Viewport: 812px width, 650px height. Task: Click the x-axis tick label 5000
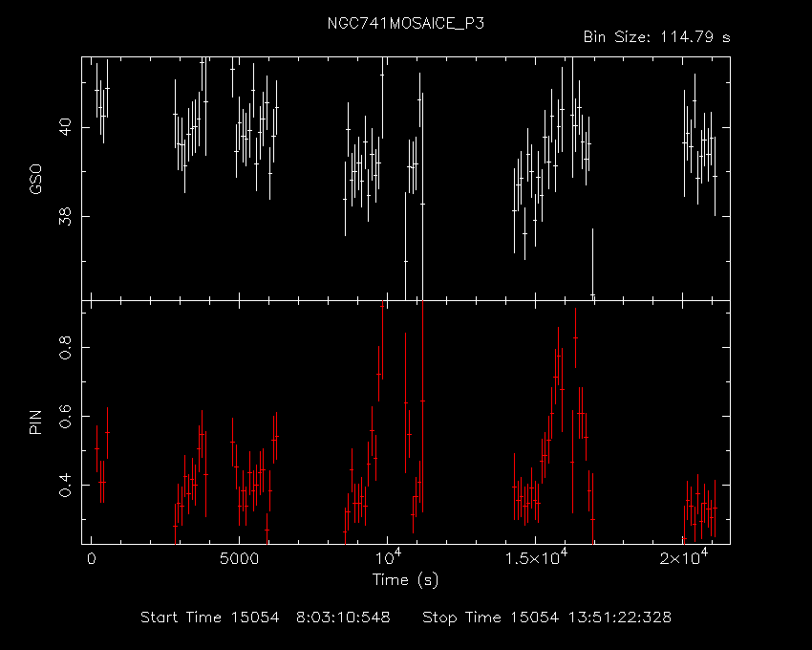click(239, 559)
